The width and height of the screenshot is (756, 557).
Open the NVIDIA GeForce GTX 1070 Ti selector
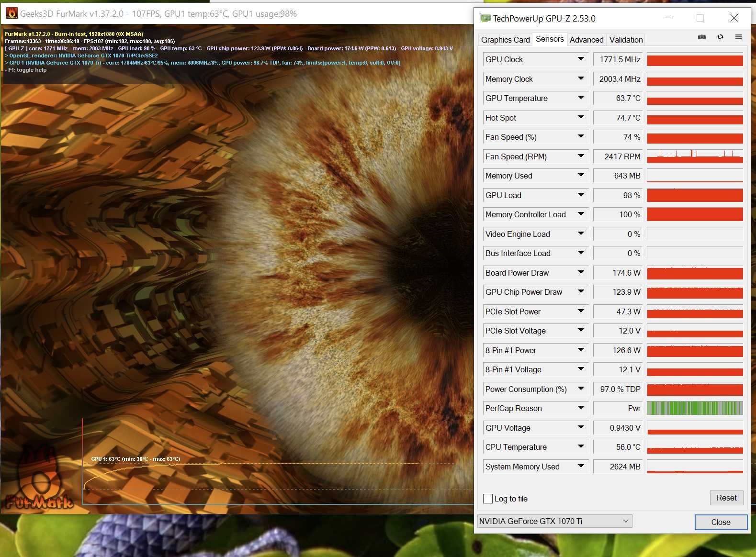tap(554, 521)
